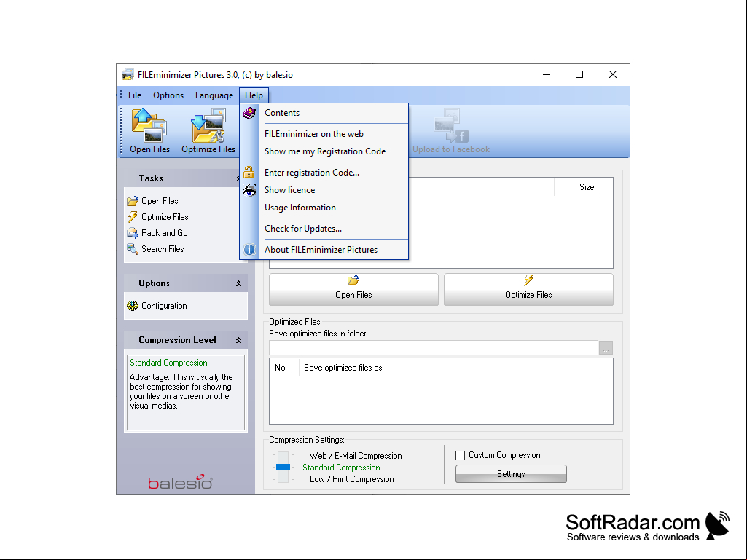Click the compression level slider handle
The height and width of the screenshot is (560, 747).
tap(283, 467)
